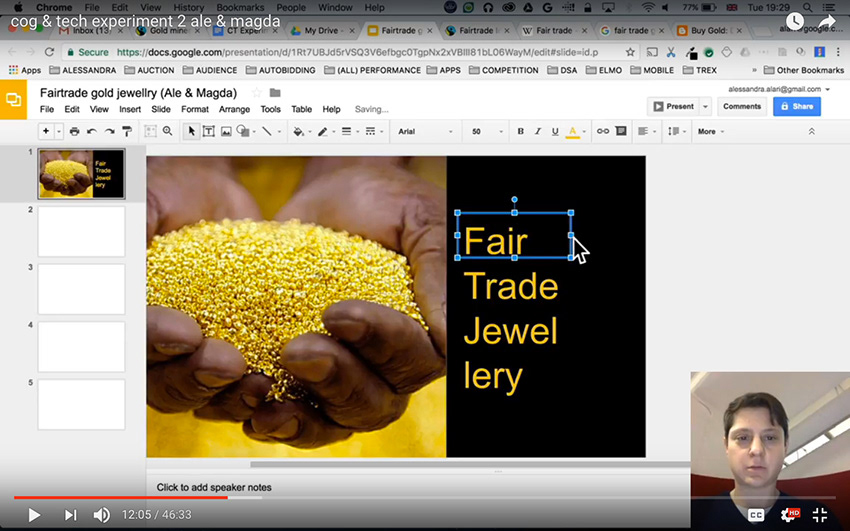850x531 pixels.
Task: Toggle Underline formatting
Action: pos(555,131)
